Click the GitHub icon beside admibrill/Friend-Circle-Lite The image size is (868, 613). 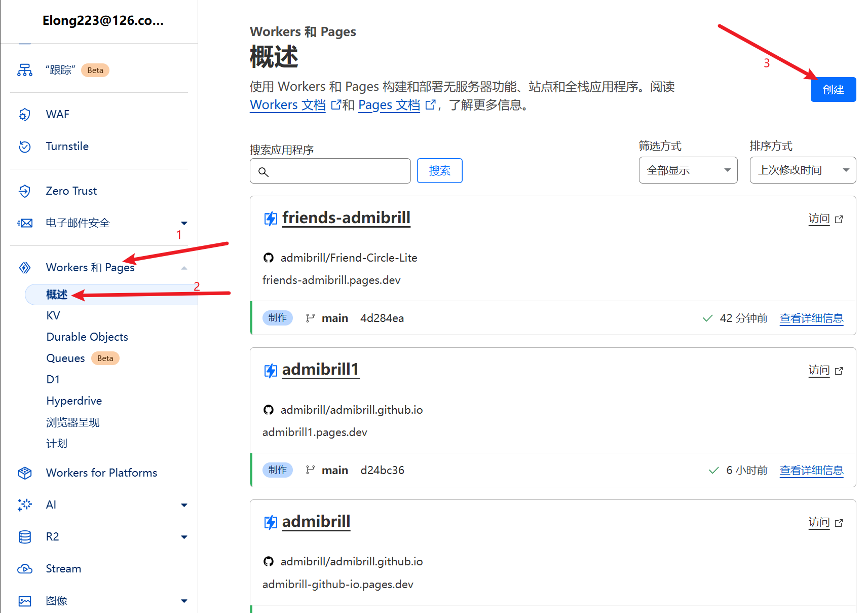[269, 258]
